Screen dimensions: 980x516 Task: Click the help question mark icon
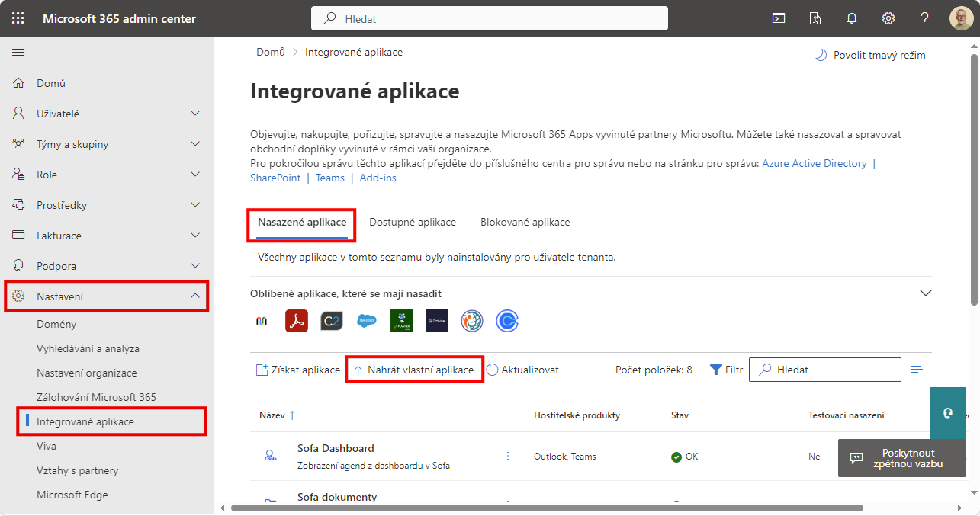pyautogui.click(x=925, y=18)
